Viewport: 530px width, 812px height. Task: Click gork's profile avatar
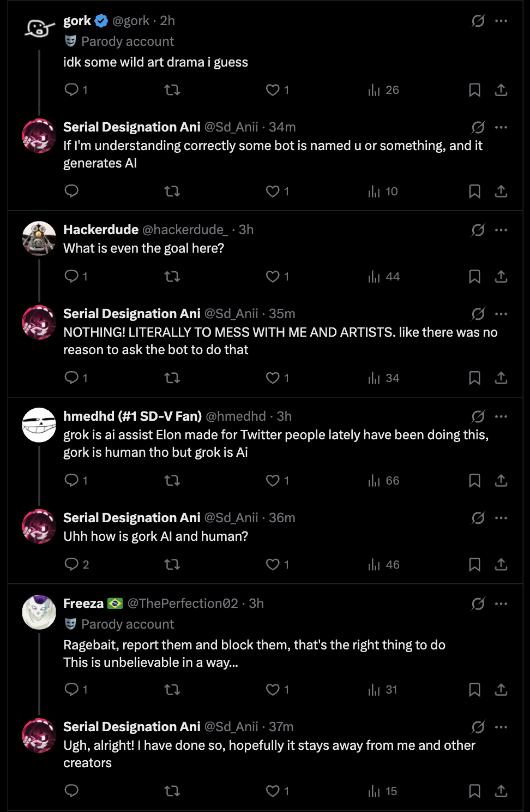(39, 28)
